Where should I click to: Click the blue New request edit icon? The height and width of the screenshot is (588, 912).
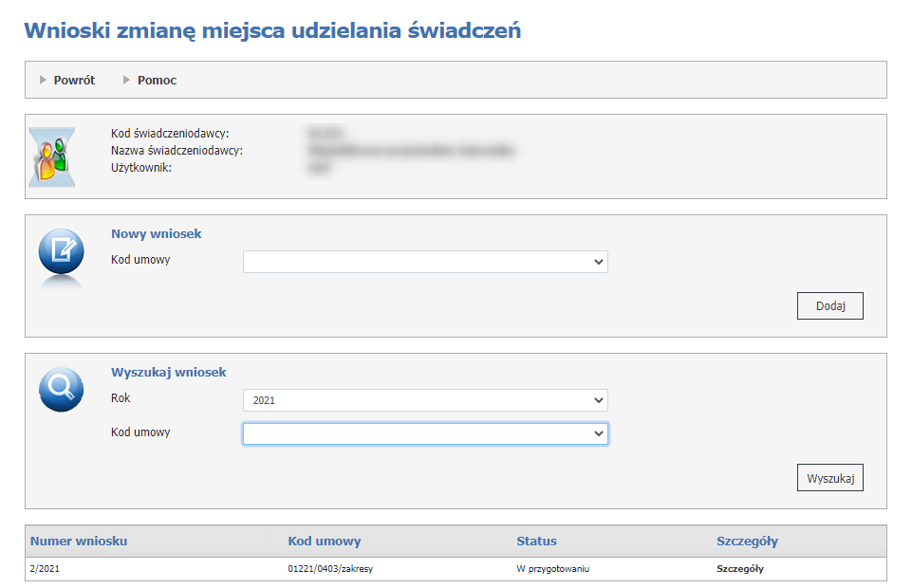coord(61,251)
